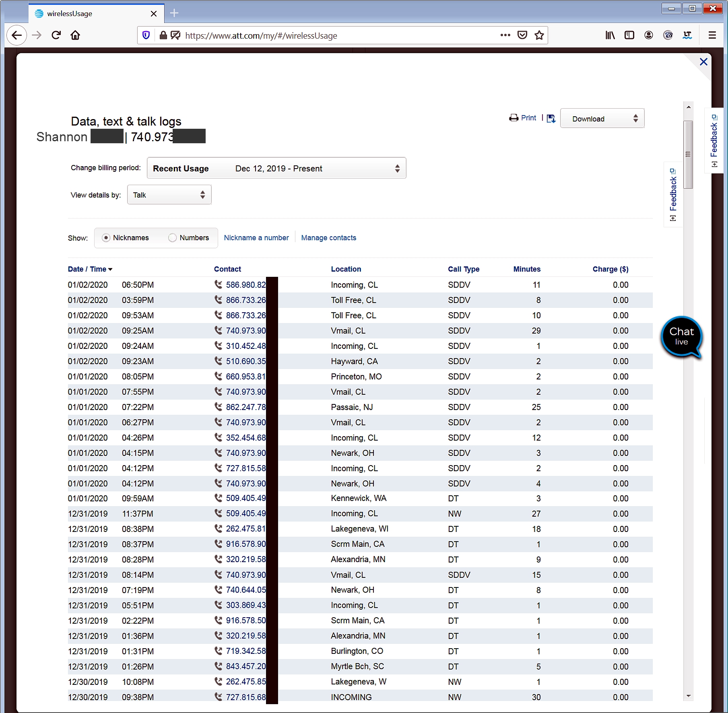The height and width of the screenshot is (713, 728).
Task: Open the Chat live bubble
Action: pos(681,336)
